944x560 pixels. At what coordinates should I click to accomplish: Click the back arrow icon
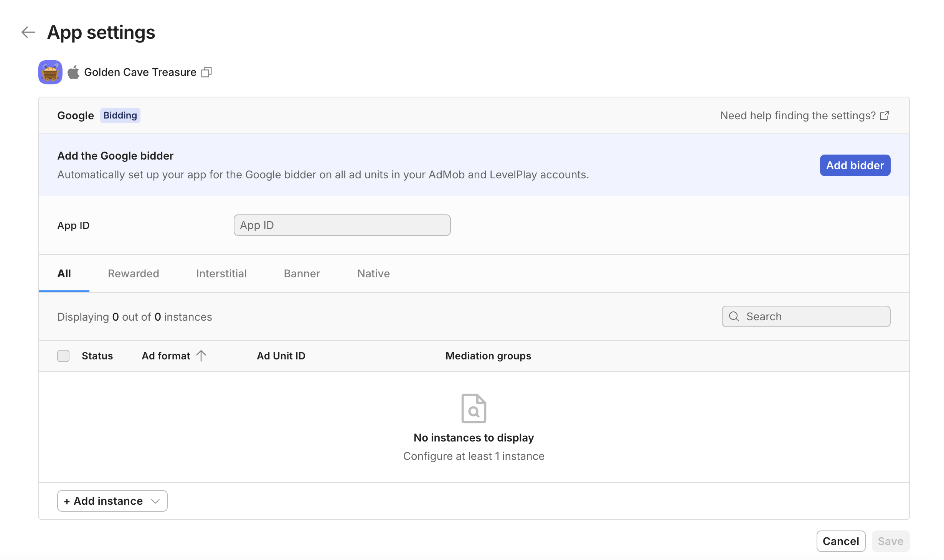(x=28, y=32)
